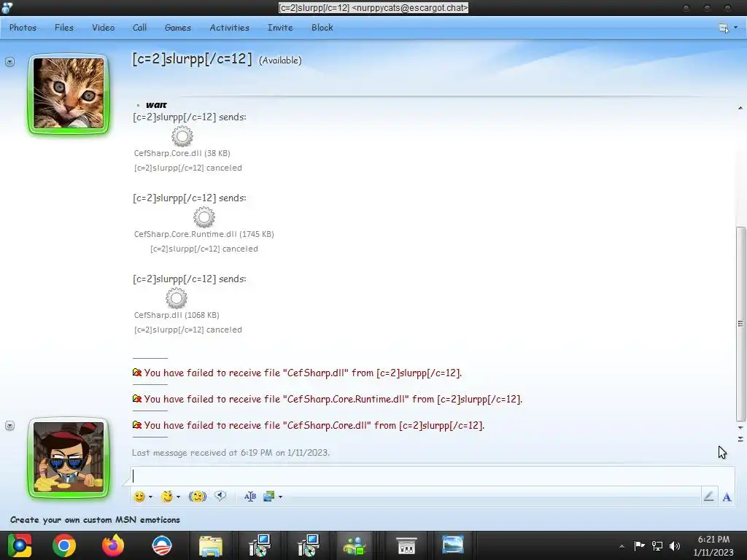This screenshot has width=747, height=560.
Task: Click the '(Available)' status text
Action: tap(280, 61)
